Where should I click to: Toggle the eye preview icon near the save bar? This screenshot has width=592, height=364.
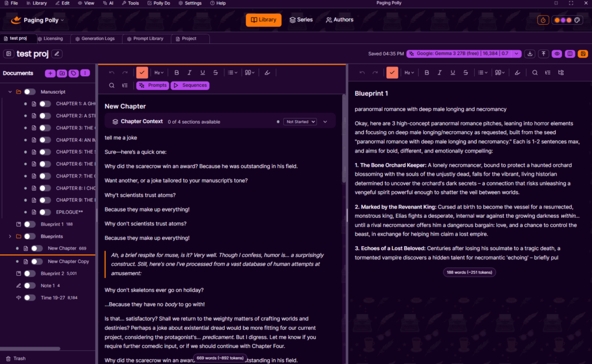556,54
